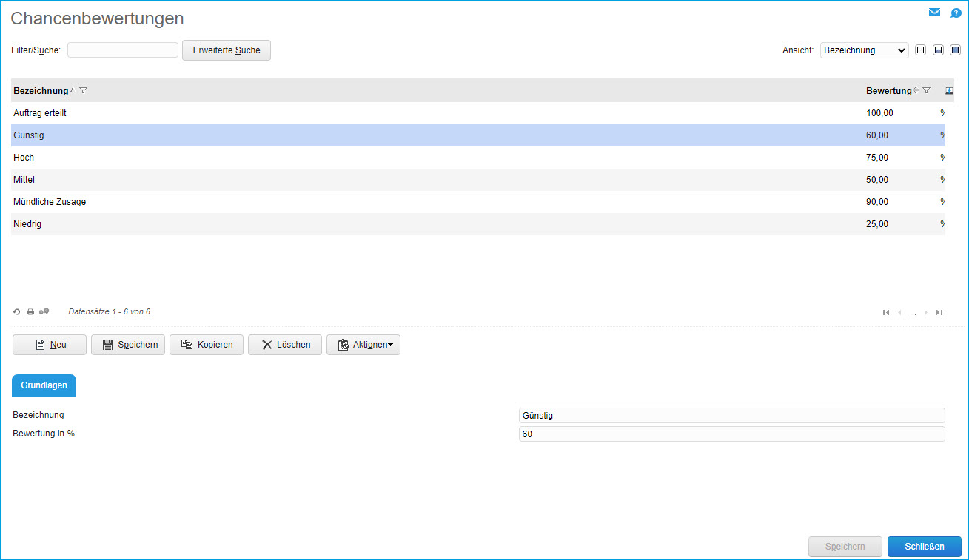Select the row Hoch
This screenshot has height=560, width=969.
[x=478, y=158]
